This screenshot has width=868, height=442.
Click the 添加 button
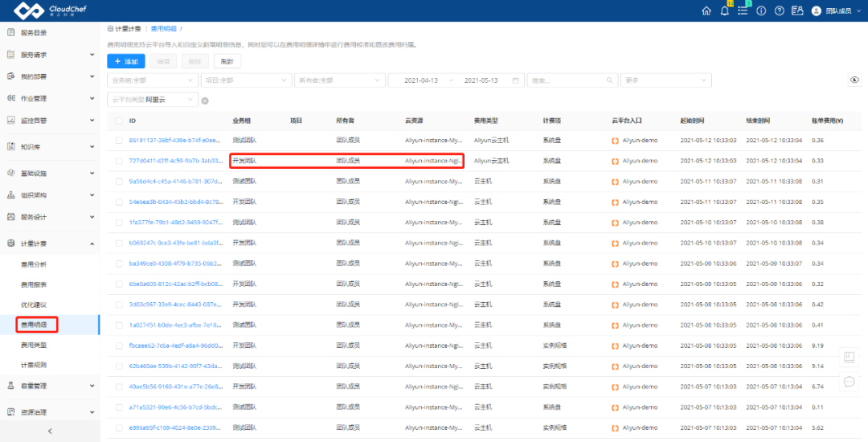coord(125,61)
